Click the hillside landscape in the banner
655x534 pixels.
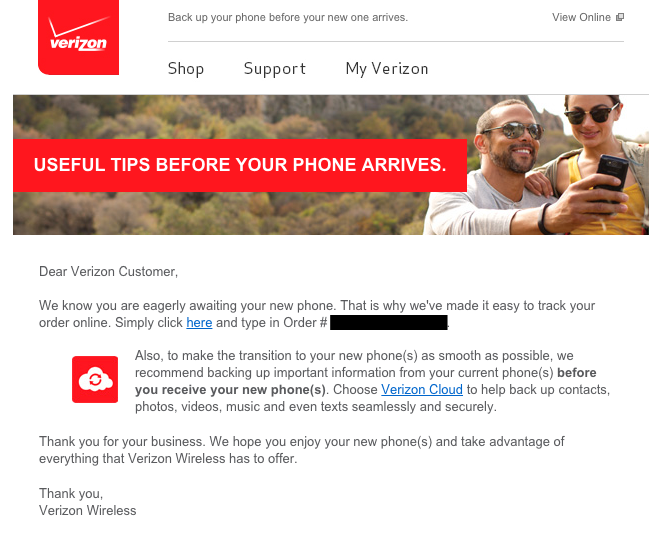(x=217, y=117)
